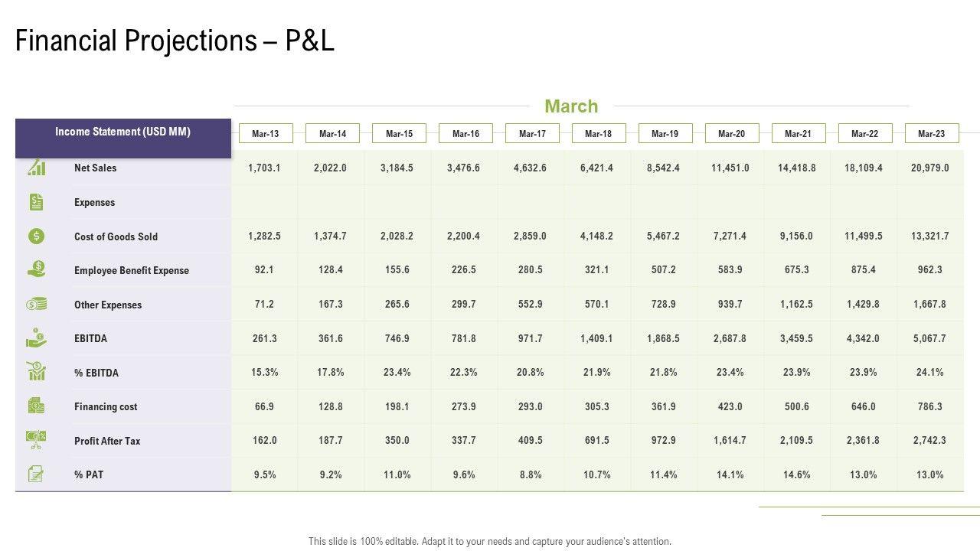Click the Profit After Tax row label
This screenshot has height=551, width=980.
(x=107, y=441)
